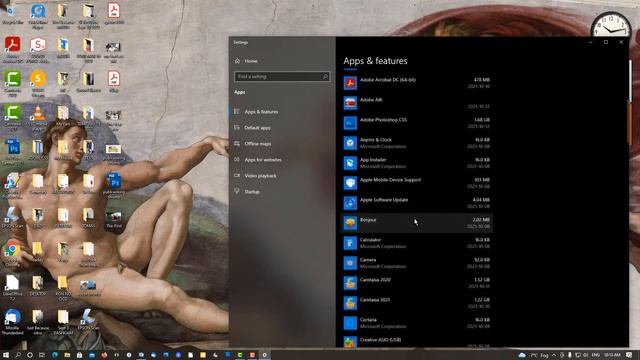Screen dimensions: 640x360
Task: Click the QuickTime Player desktop shortcut
Action: click(x=38, y=16)
